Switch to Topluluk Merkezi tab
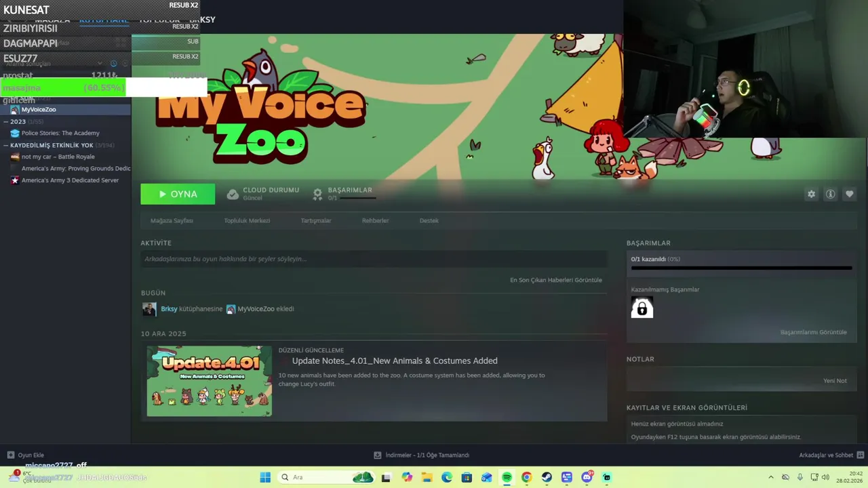This screenshot has width=868, height=488. coord(247,220)
